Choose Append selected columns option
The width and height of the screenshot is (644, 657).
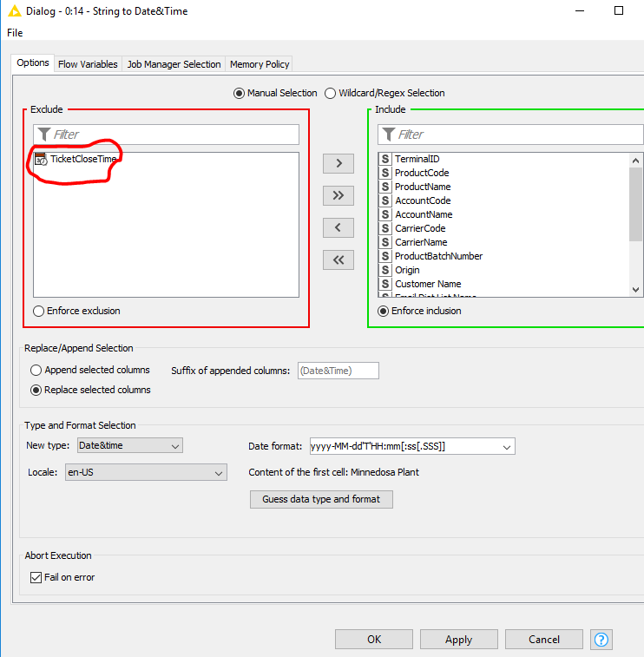36,371
